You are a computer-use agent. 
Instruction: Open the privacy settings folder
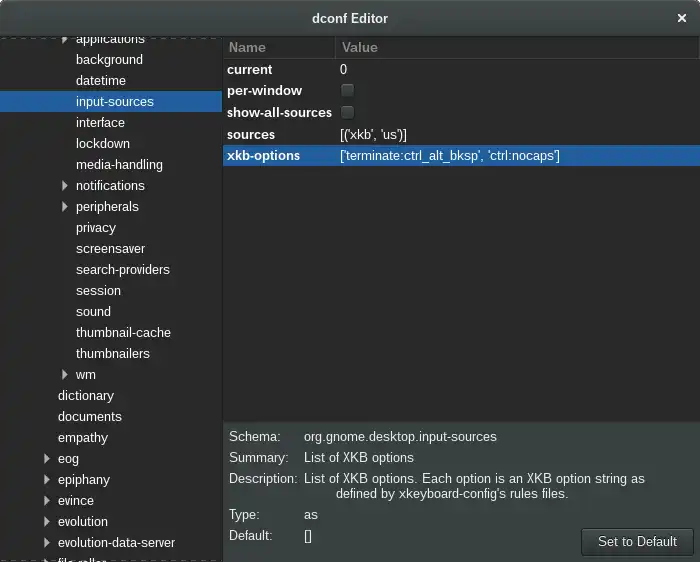coord(96,228)
